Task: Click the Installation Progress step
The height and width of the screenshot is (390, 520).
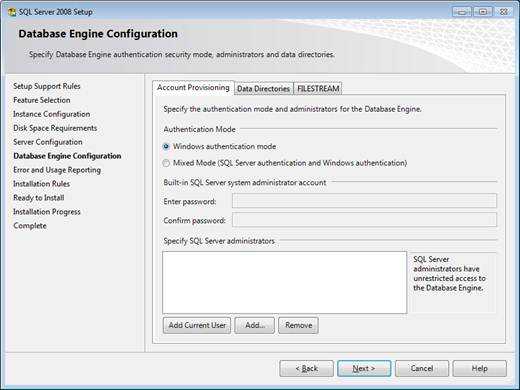Action: (x=47, y=212)
